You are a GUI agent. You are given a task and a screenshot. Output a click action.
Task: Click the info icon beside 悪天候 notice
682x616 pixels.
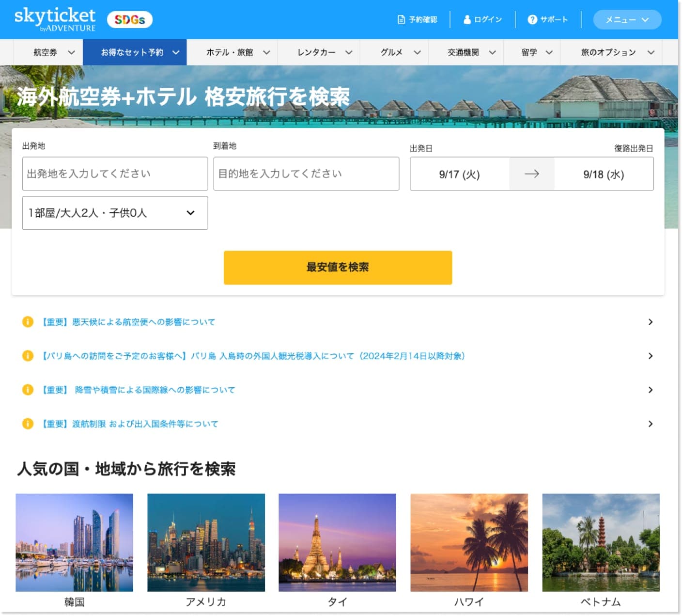28,322
